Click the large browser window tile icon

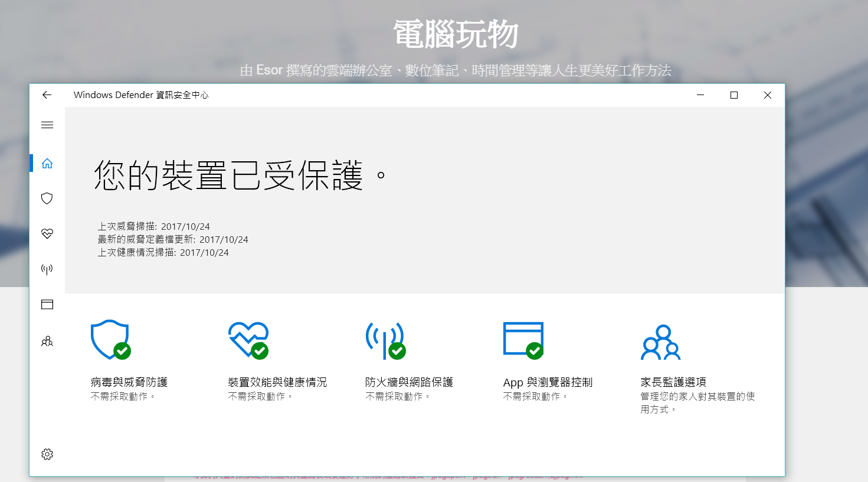coord(523,340)
